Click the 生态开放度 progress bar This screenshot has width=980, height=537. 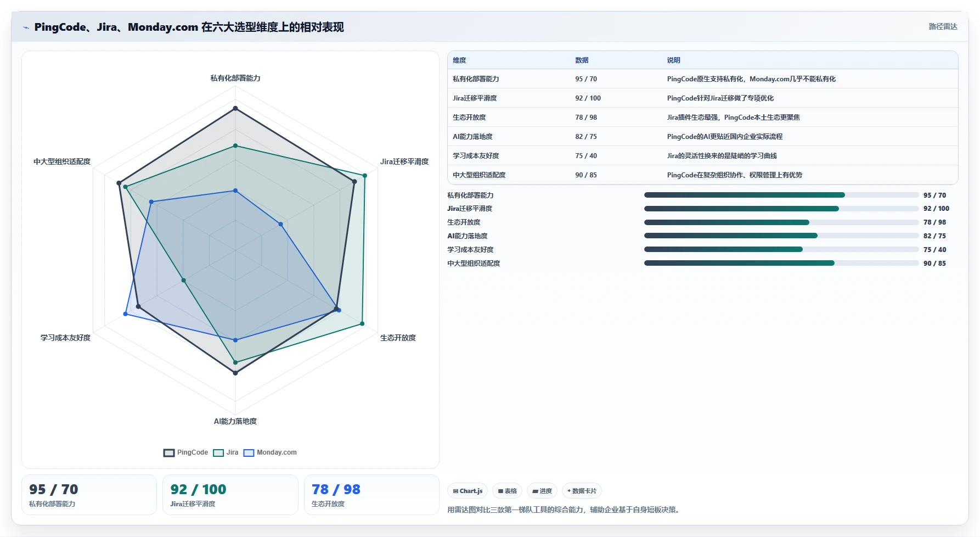781,222
